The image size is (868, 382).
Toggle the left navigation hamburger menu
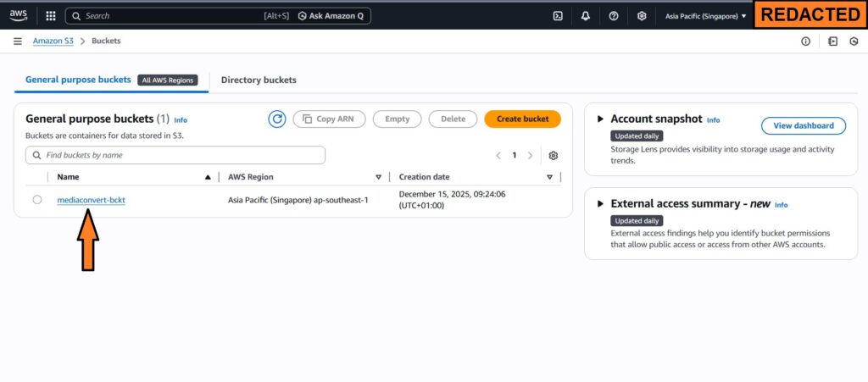pos(18,42)
